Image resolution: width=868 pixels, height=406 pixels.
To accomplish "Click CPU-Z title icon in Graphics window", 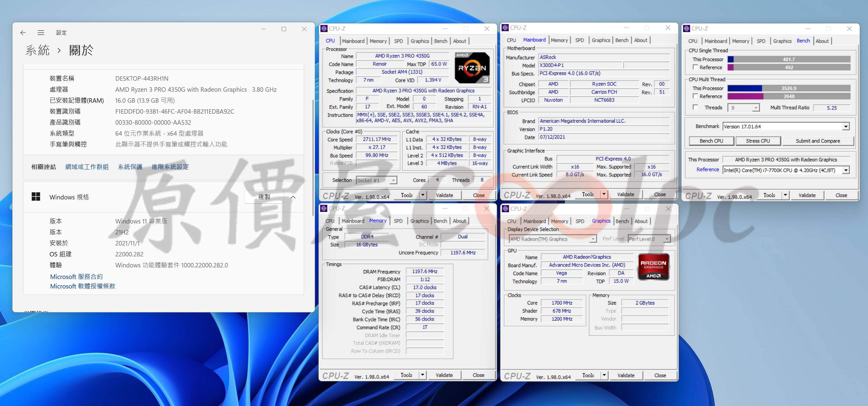I will coord(505,209).
